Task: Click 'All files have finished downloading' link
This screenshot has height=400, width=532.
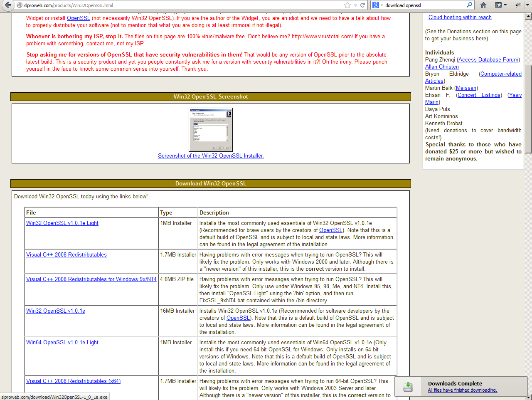Action: pyautogui.click(x=463, y=390)
